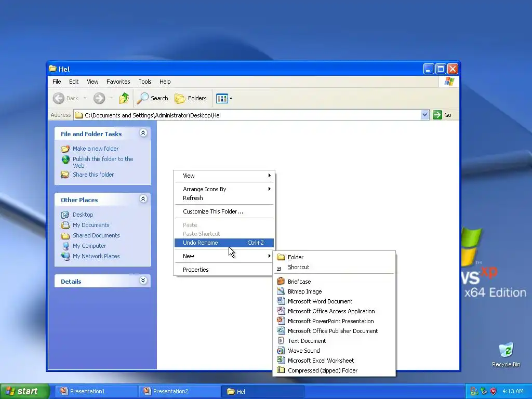The image size is (532, 399).
Task: Create new Briefcase item
Action: coord(334,282)
